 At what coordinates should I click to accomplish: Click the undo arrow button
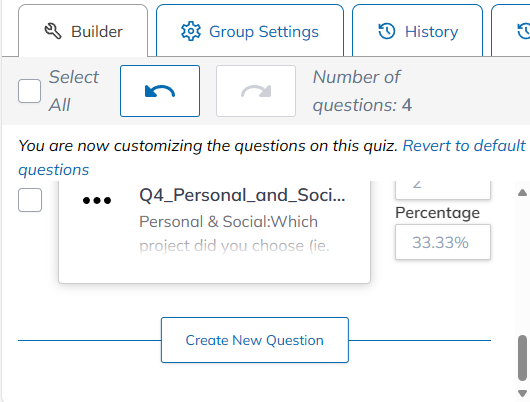pos(160,91)
